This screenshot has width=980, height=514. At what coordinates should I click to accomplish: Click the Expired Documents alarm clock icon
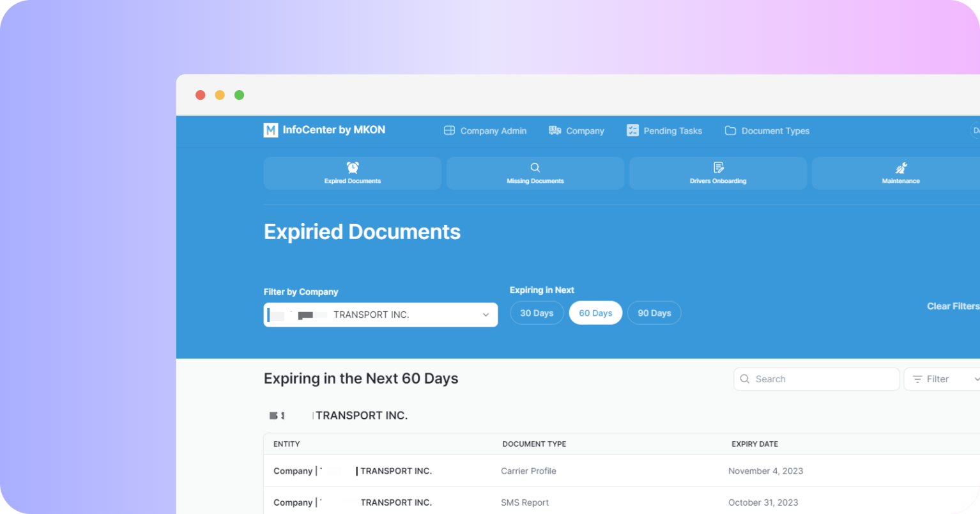(x=353, y=167)
